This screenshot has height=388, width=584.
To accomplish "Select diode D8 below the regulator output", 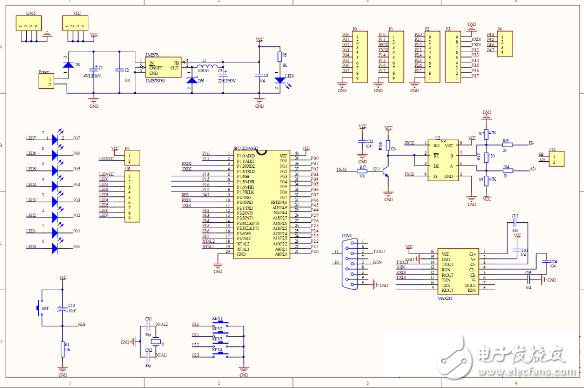I will 192,80.
